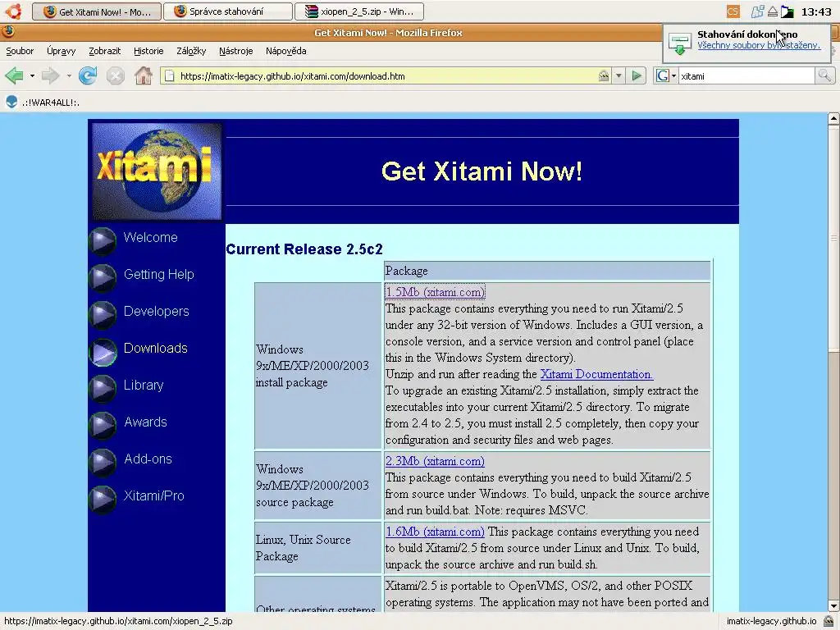Open the Zobrazit menu

104,51
